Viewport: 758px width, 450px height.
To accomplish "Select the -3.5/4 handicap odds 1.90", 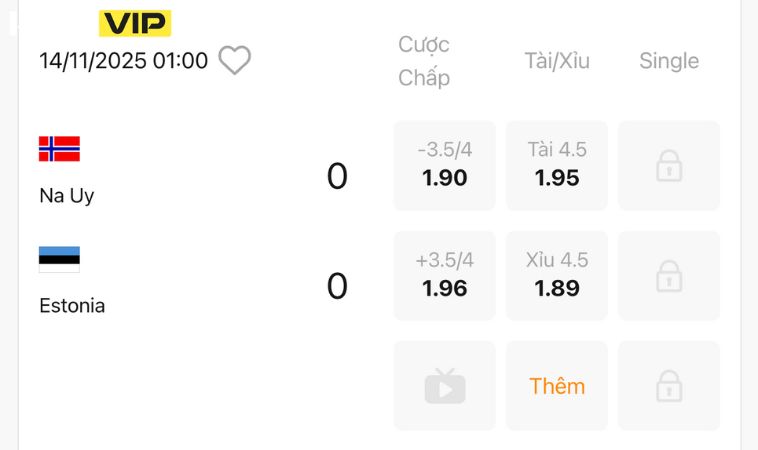I will [444, 166].
